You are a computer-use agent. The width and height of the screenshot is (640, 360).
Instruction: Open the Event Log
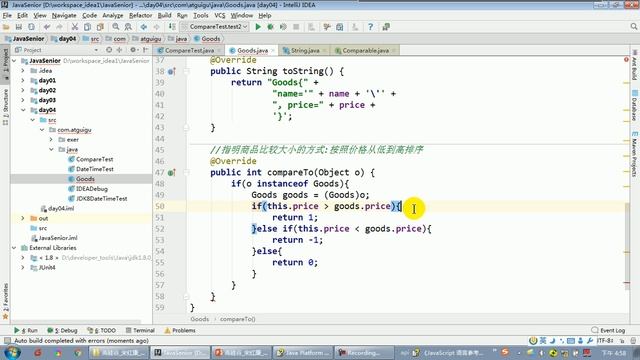[x=608, y=330]
